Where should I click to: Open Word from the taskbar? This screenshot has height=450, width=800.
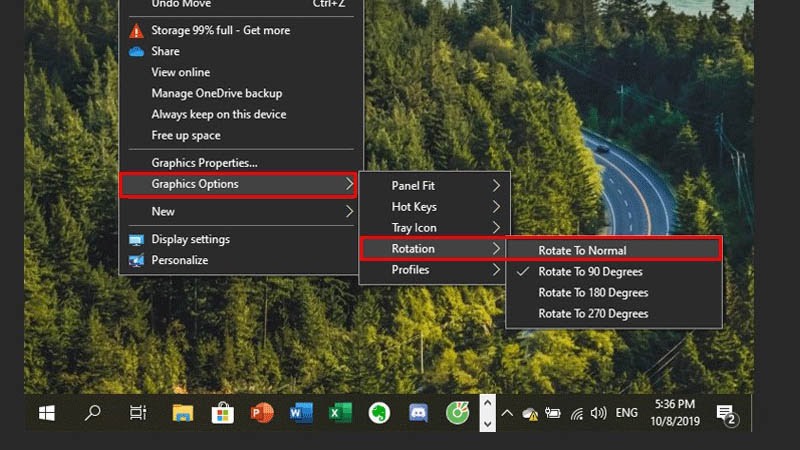pyautogui.click(x=300, y=412)
